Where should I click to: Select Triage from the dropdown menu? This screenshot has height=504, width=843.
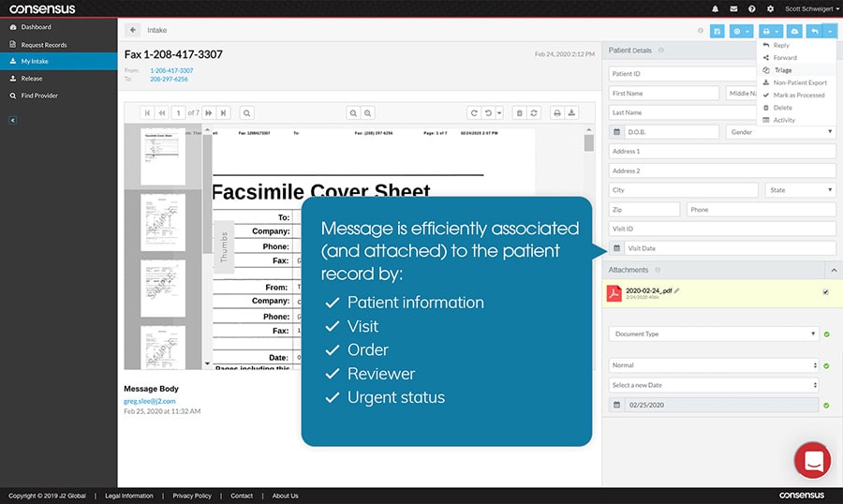[783, 70]
